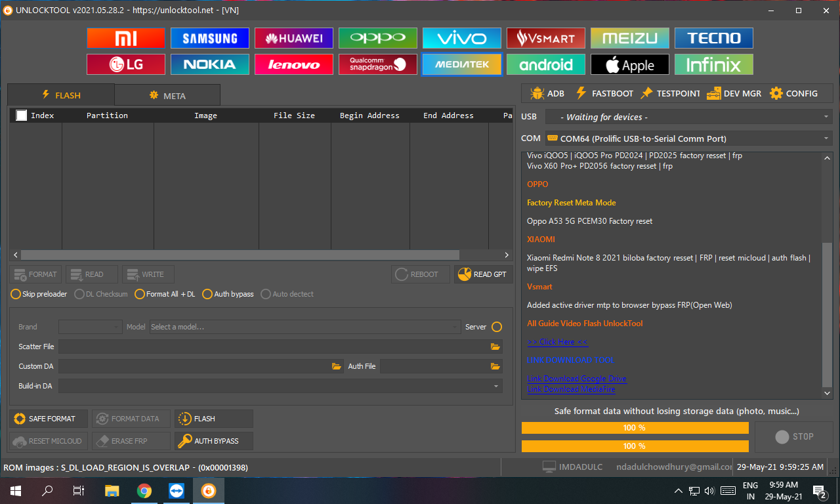Open Link Download Google Drive
This screenshot has height=504, width=840.
coord(576,379)
